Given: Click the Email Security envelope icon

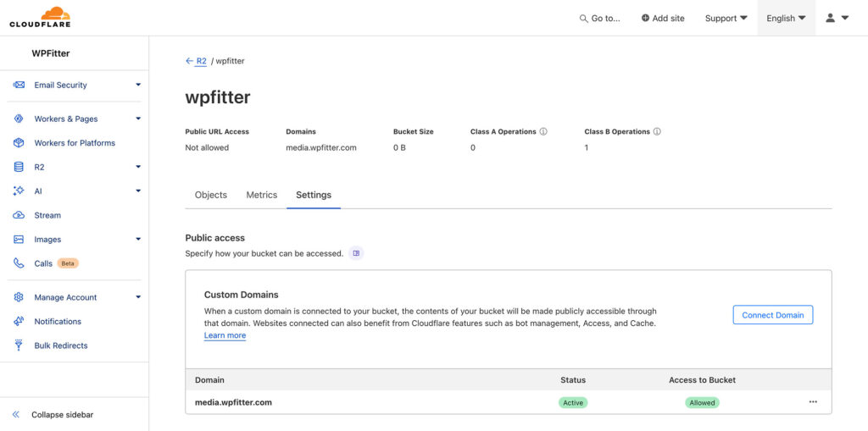Looking at the screenshot, I should pos(19,85).
